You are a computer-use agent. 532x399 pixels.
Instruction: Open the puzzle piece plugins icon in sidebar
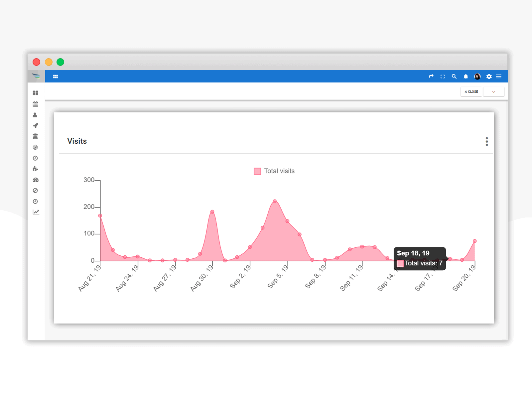click(x=35, y=169)
